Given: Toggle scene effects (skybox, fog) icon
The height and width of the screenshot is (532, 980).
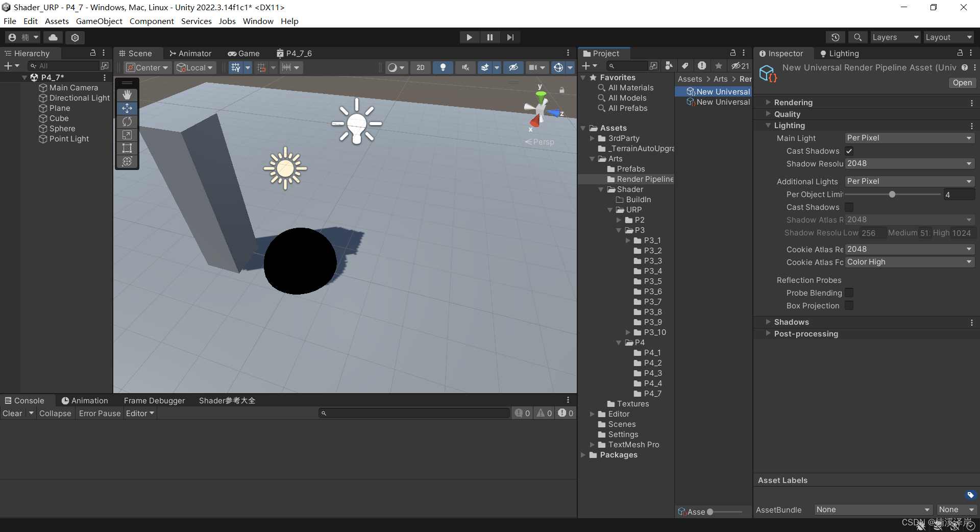Looking at the screenshot, I should point(485,67).
